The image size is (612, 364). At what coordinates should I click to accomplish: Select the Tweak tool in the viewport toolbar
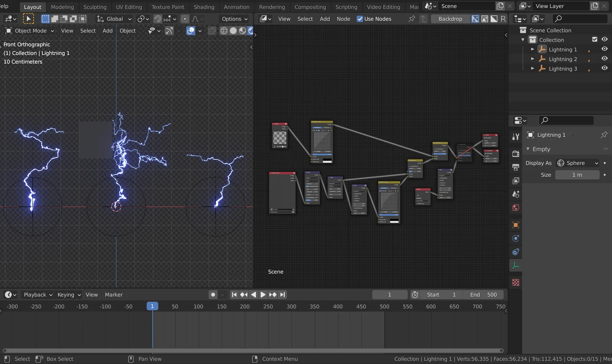pos(28,18)
